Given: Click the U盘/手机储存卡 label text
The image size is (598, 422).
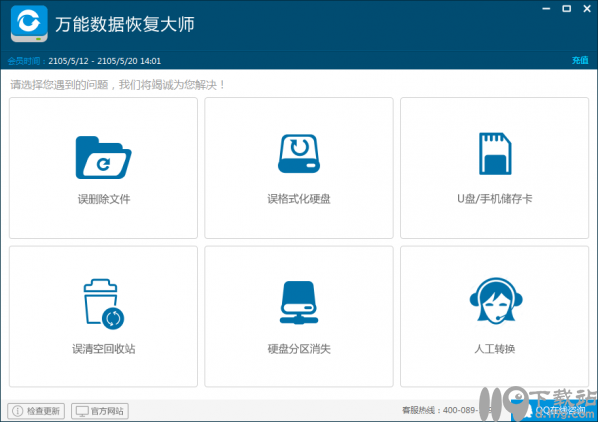Looking at the screenshot, I should pos(494,199).
